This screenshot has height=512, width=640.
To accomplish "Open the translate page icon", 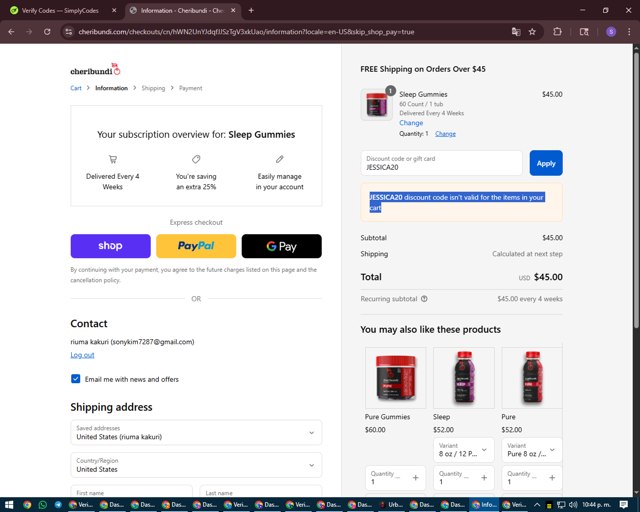I will (516, 31).
